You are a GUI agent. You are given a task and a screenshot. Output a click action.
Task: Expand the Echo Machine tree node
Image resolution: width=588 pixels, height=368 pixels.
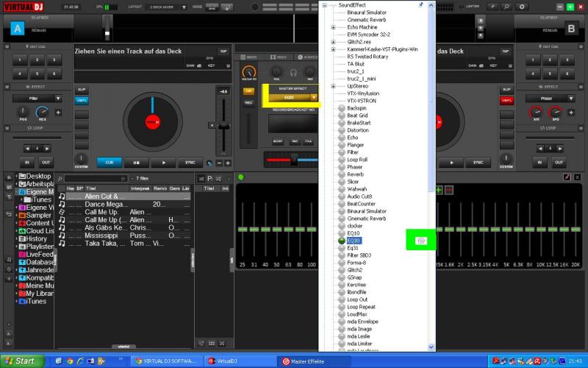(333, 27)
